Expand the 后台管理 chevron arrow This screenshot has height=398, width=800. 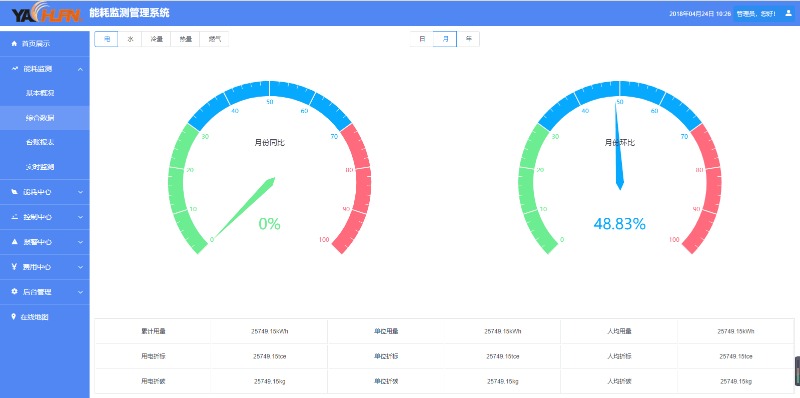coord(81,292)
